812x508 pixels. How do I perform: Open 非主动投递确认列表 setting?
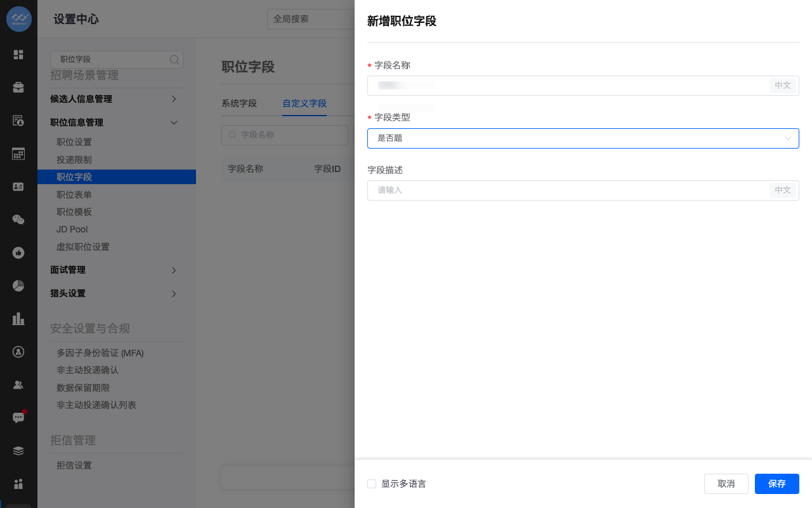(96, 405)
